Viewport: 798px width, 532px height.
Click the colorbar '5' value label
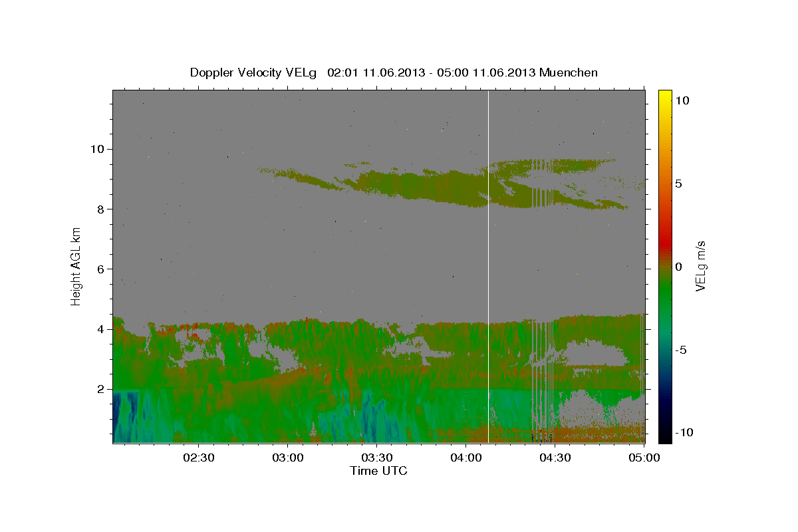tap(678, 184)
